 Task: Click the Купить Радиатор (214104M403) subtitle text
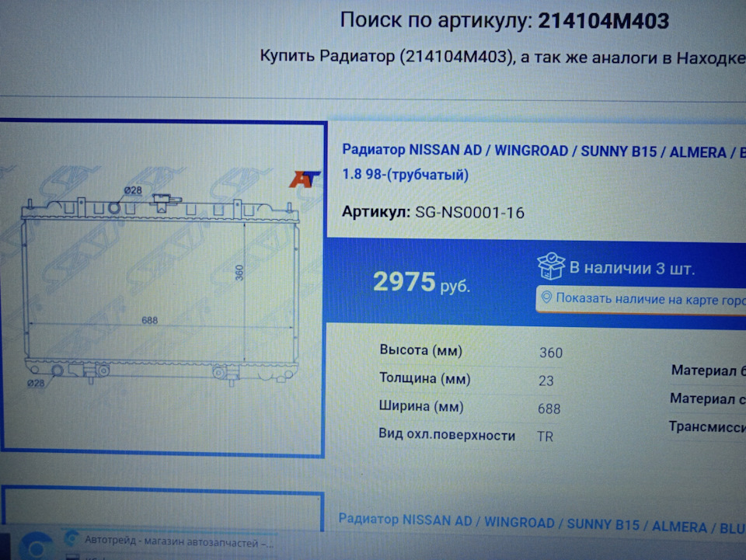(x=503, y=57)
